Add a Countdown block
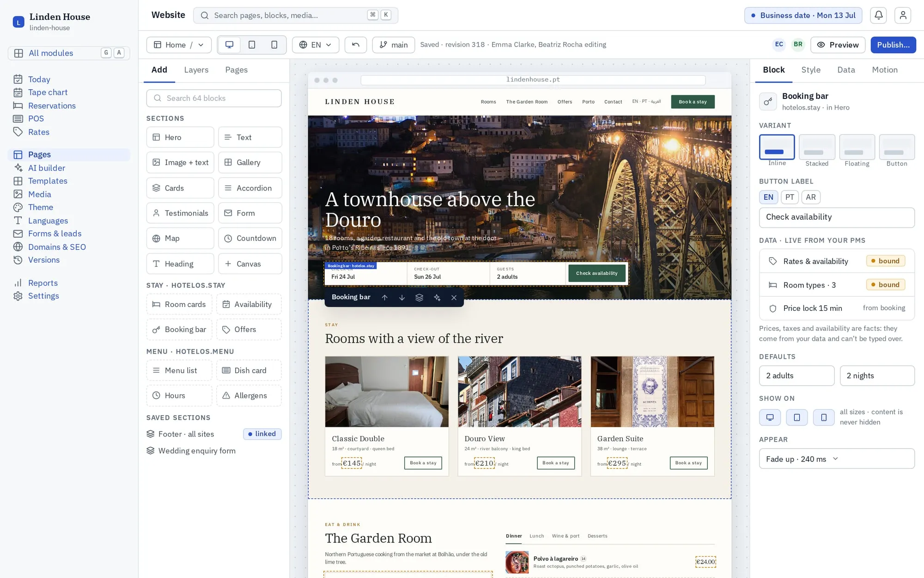Screen dimensions: 924x578 coord(250,238)
